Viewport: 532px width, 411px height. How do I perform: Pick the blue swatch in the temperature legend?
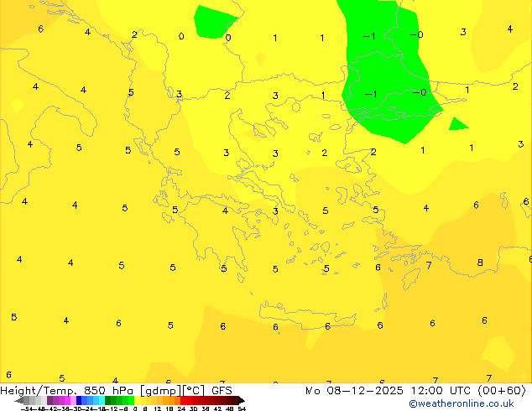tap(82, 400)
